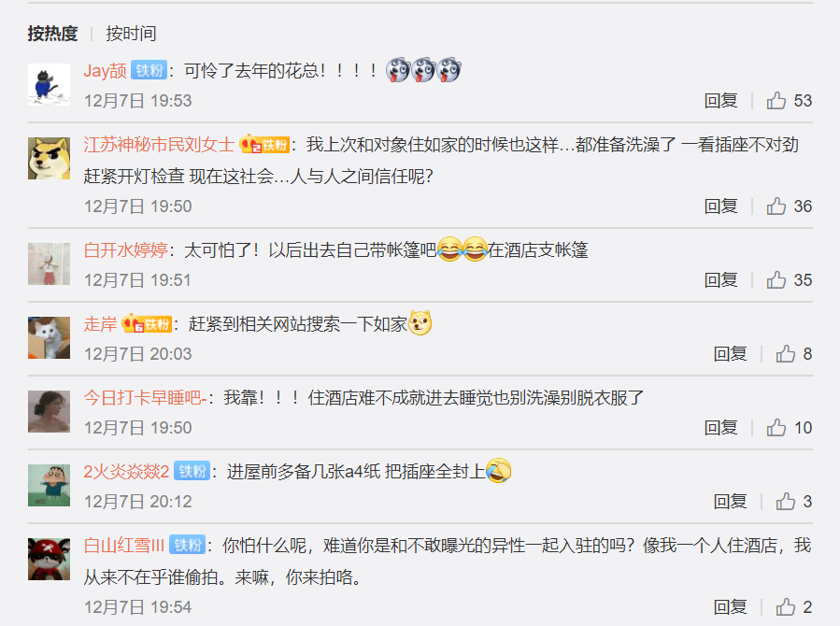Reply to Jay颉's comment
The width and height of the screenshot is (840, 626).
click(720, 100)
